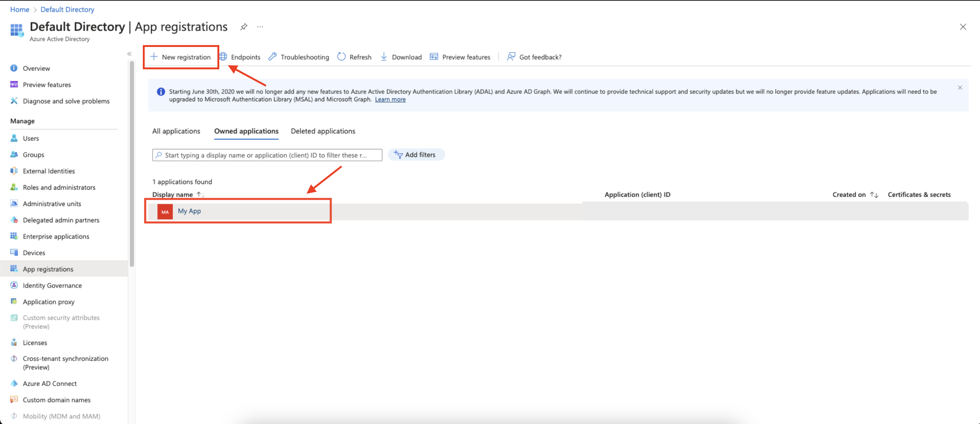Viewport: 980px width, 424px height.
Task: Click the Licenses icon in sidebar
Action: [x=14, y=342]
